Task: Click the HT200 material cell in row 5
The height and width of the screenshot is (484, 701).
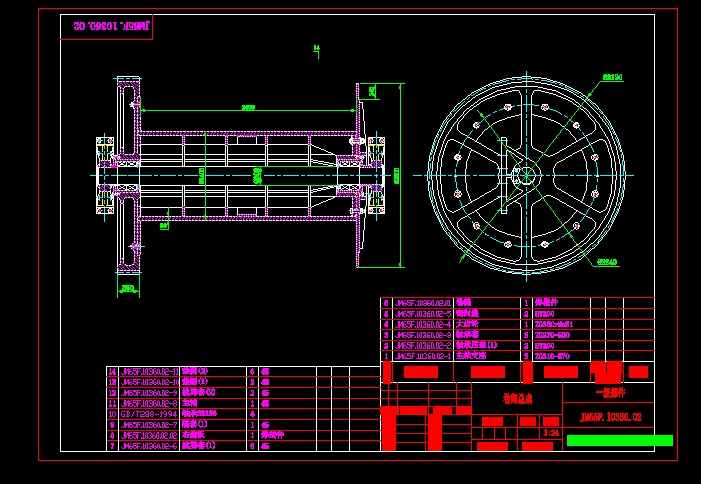Action: coord(545,314)
